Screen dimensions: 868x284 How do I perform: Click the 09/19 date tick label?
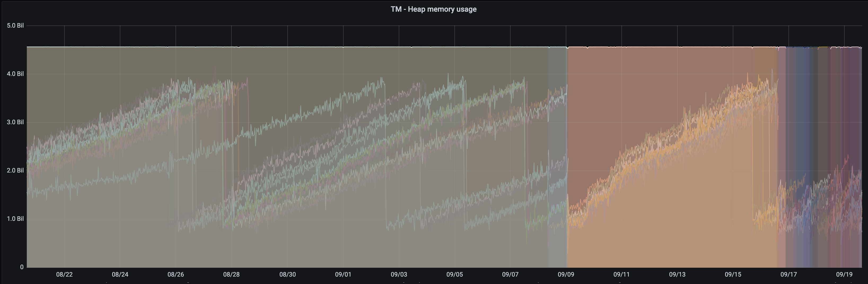point(844,274)
